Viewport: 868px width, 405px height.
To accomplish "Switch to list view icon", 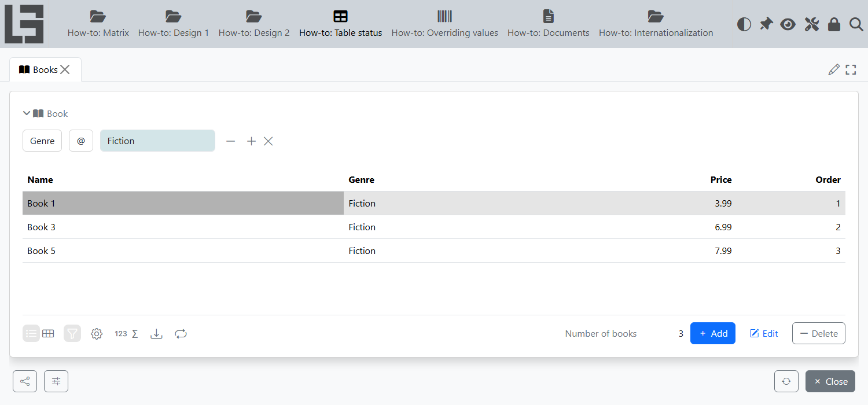I will [x=31, y=333].
